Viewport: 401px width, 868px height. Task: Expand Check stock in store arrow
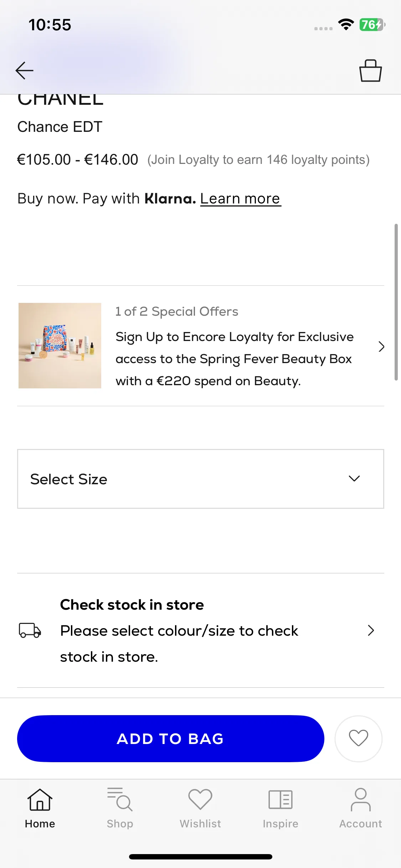[x=371, y=630]
